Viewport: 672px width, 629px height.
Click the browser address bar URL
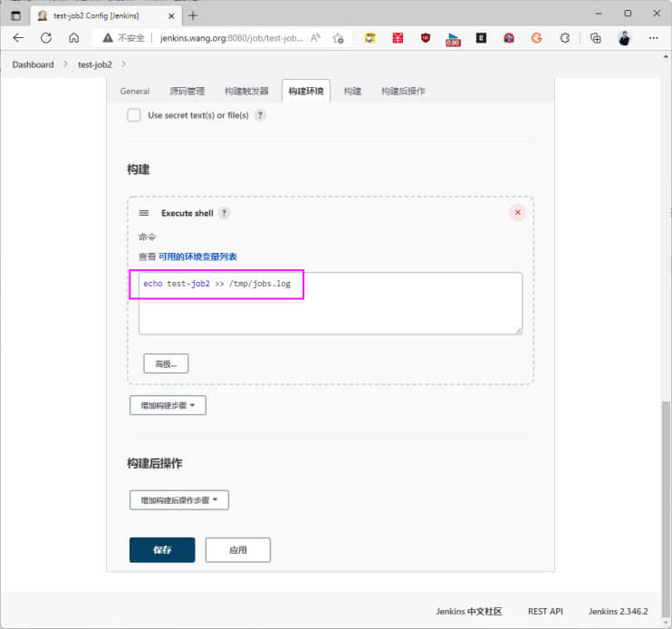(232, 38)
